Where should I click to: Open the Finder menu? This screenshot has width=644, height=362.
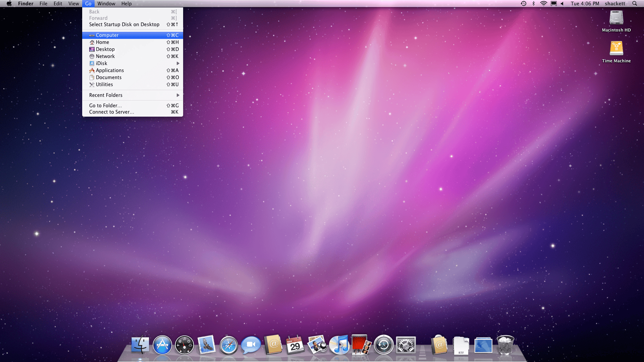[x=26, y=4]
